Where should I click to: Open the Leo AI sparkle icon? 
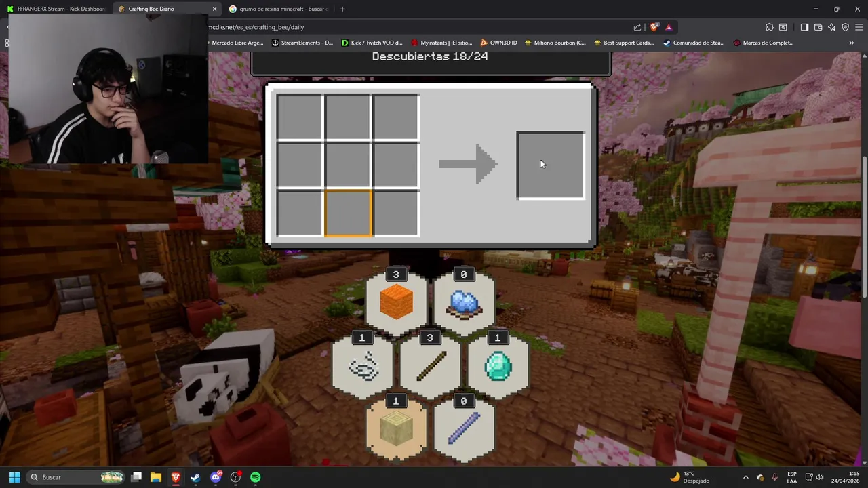(831, 27)
